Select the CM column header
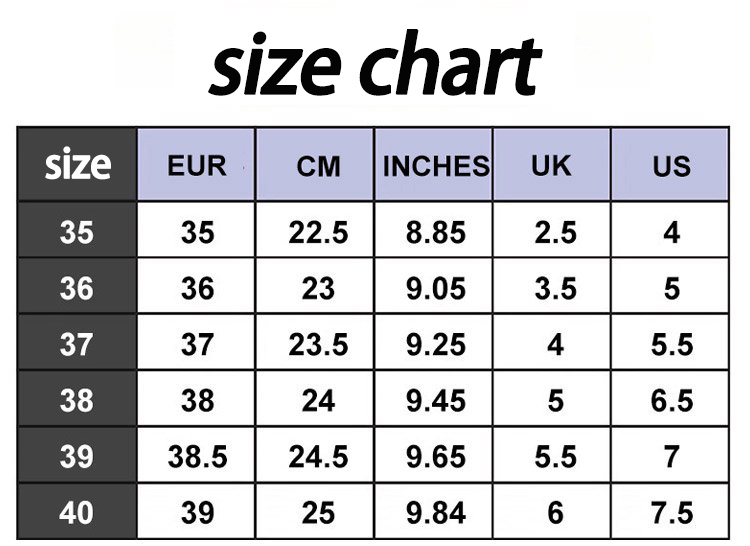Screen dimensions: 750x546 315,164
